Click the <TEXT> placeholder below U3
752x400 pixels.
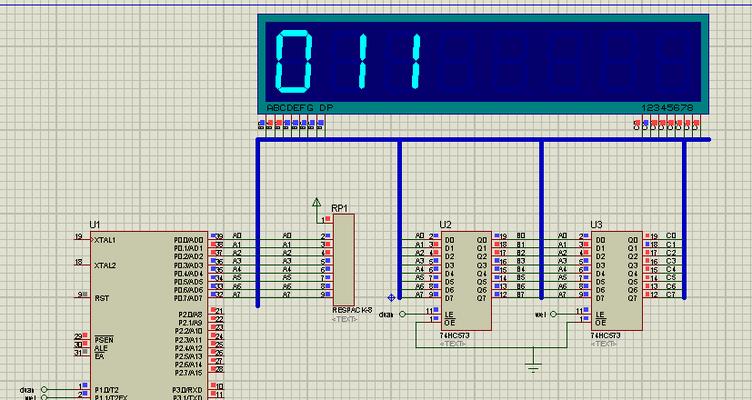coord(603,343)
